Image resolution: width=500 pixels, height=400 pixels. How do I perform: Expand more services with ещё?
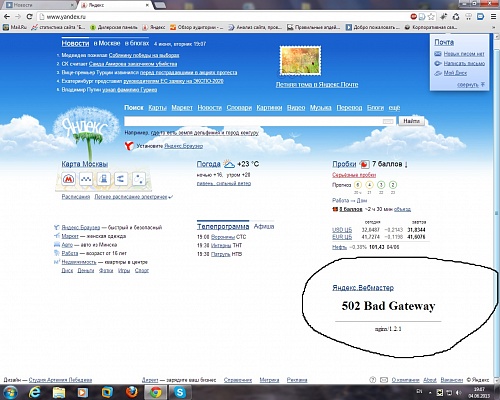tap(394, 108)
